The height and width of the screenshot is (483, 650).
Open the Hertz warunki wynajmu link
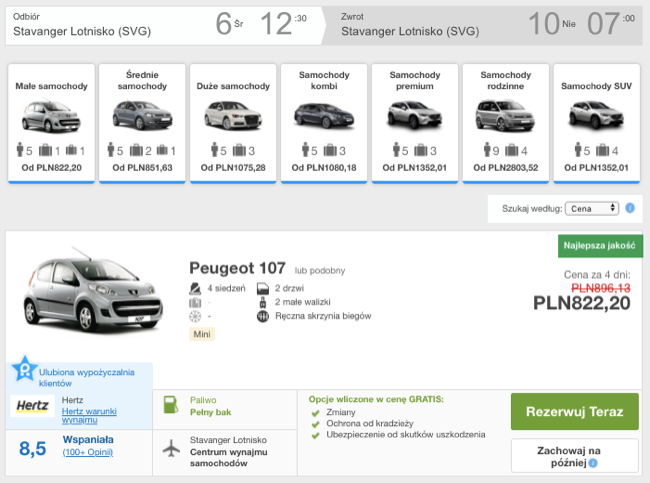click(x=89, y=415)
